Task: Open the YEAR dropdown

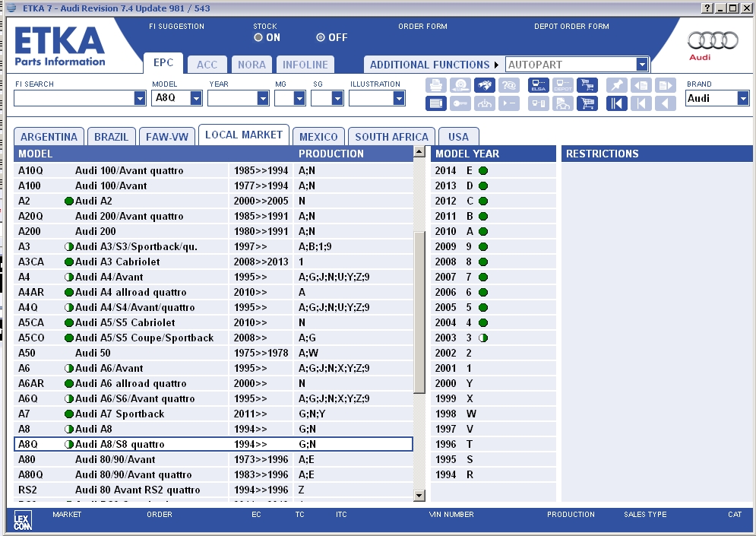Action: (263, 98)
